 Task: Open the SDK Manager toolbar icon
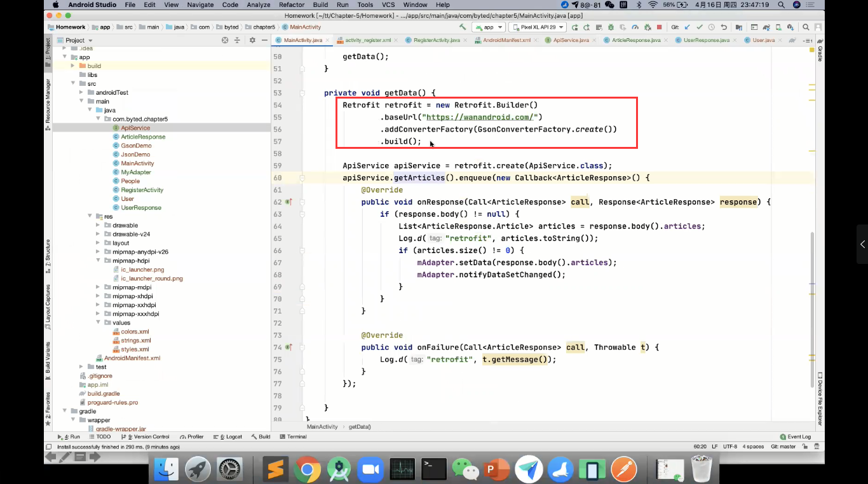(790, 27)
